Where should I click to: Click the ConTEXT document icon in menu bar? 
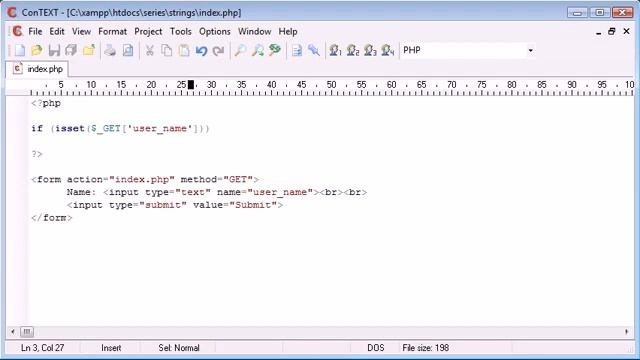pos(17,31)
